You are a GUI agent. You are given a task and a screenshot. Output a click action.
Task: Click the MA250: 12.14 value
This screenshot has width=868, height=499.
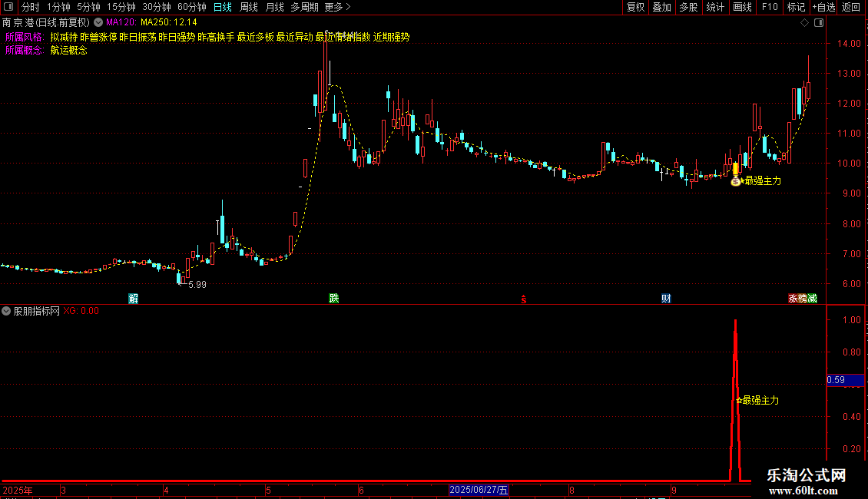[169, 23]
